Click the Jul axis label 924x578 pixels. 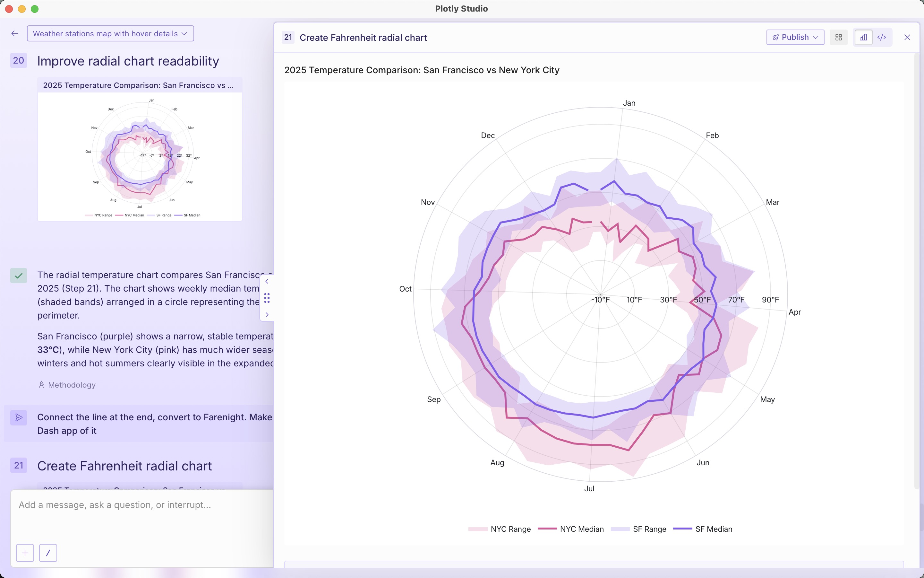coord(589,488)
